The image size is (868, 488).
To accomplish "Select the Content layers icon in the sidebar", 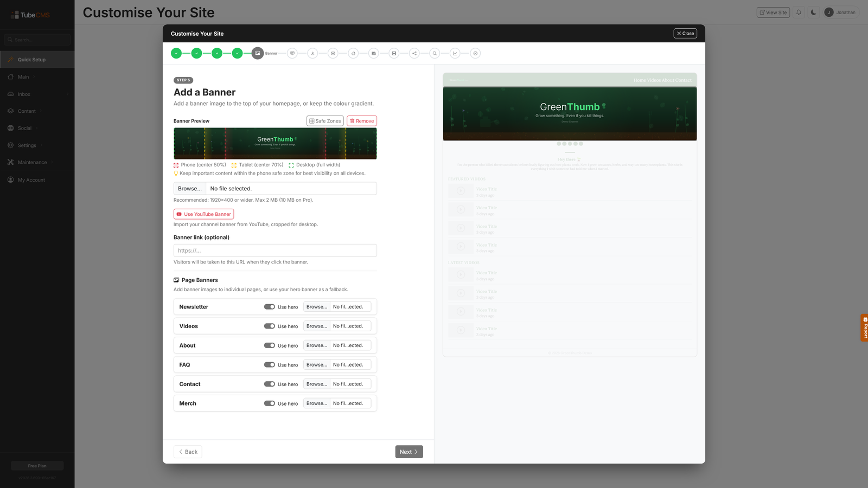I will 10,111.
